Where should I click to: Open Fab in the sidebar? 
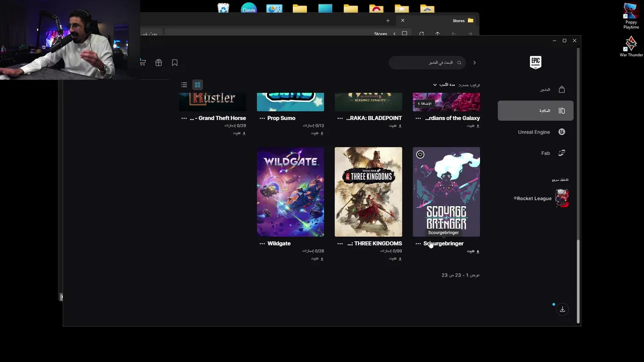[553, 153]
